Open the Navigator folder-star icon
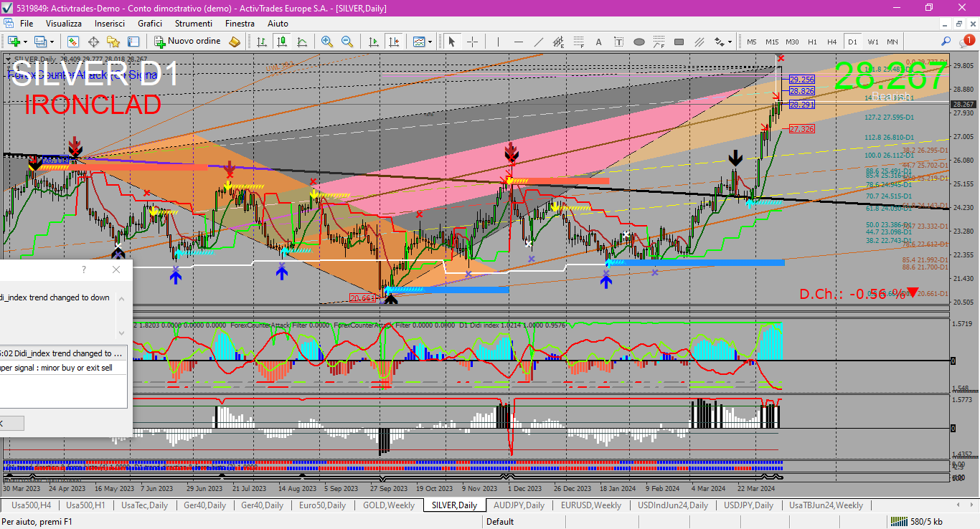This screenshot has width=980, height=529. pos(113,42)
